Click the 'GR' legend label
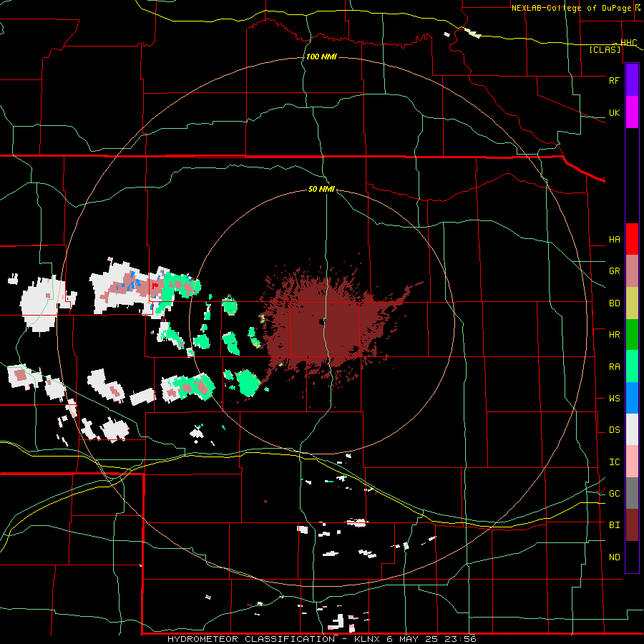The height and width of the screenshot is (644, 644). tap(615, 271)
